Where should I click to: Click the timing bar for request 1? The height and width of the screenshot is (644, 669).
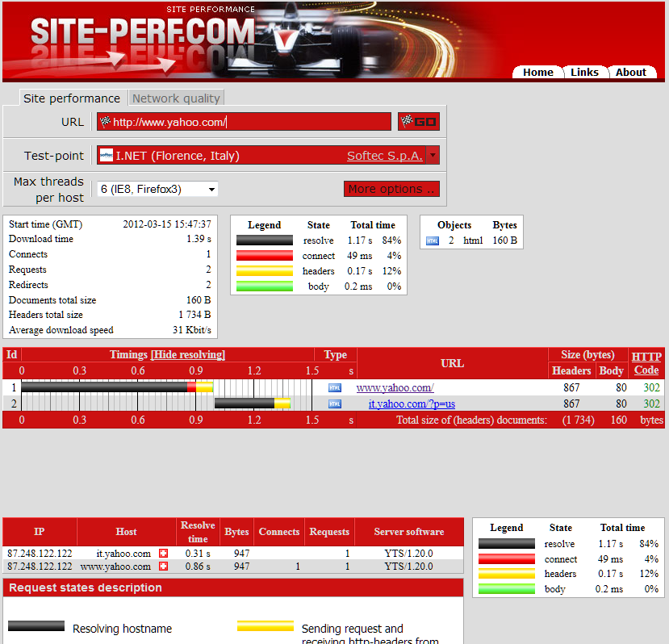coord(117,387)
